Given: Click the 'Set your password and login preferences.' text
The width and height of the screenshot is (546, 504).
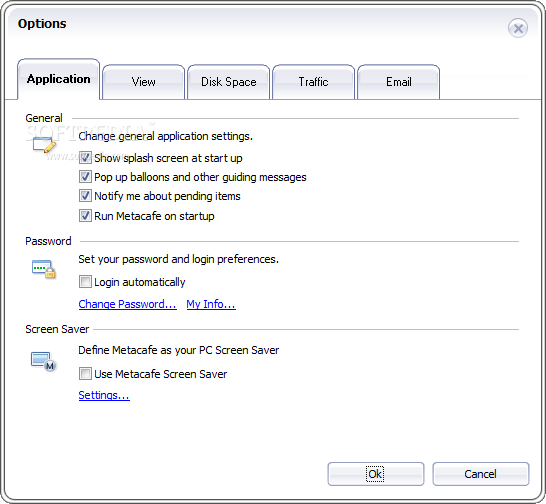Looking at the screenshot, I should tap(178, 259).
